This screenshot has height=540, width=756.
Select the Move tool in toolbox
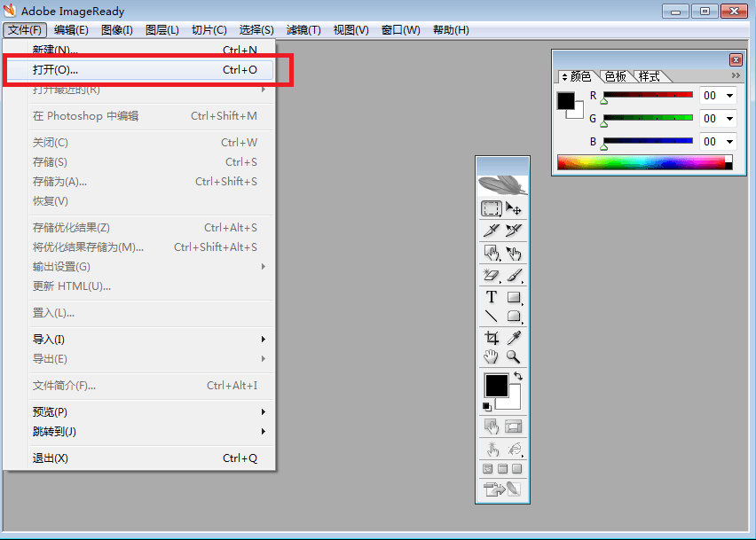514,209
